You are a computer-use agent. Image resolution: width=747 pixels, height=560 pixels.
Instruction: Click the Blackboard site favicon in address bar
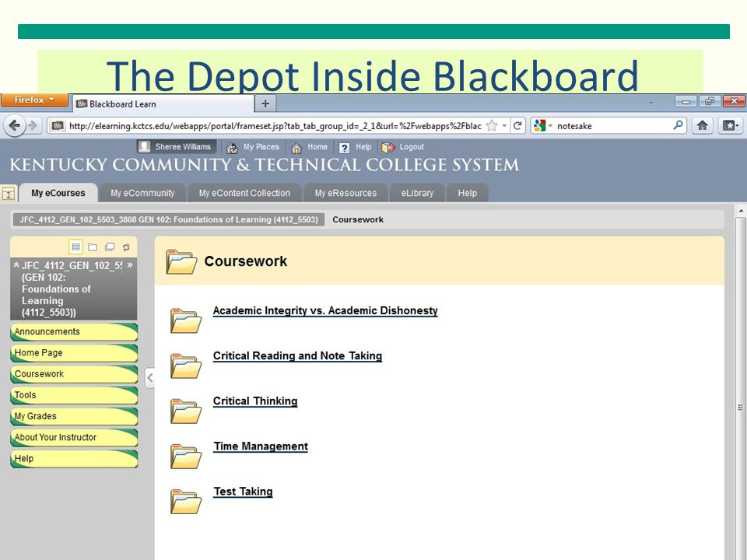tap(58, 126)
